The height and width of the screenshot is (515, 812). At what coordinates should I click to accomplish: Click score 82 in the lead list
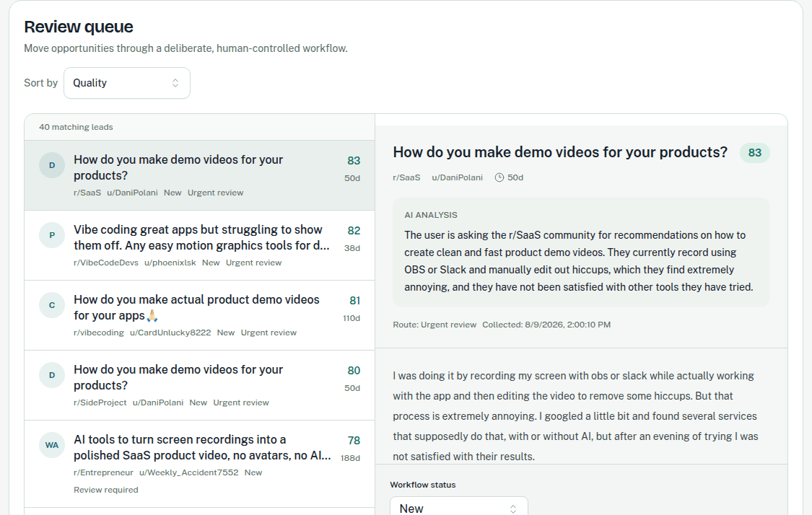coord(354,230)
